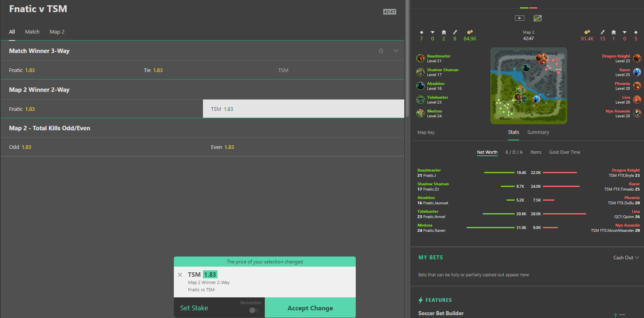Click the Shadow Shaman hero portrait
The image size is (644, 318).
tap(420, 72)
